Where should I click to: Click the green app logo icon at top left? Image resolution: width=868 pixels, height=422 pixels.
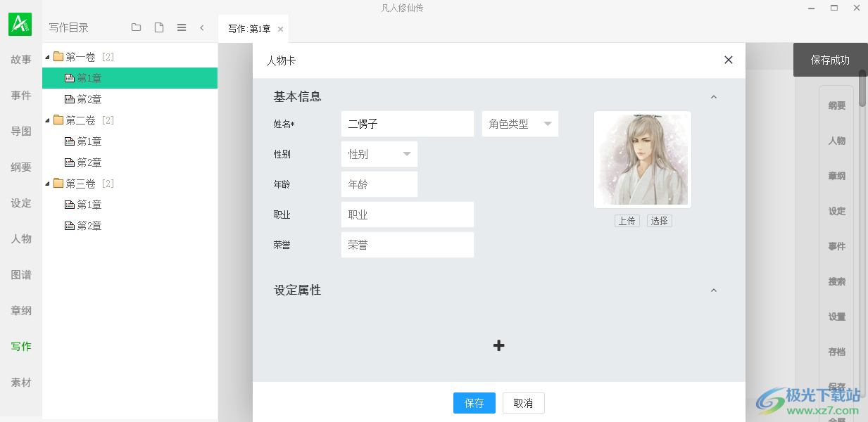pyautogui.click(x=18, y=23)
